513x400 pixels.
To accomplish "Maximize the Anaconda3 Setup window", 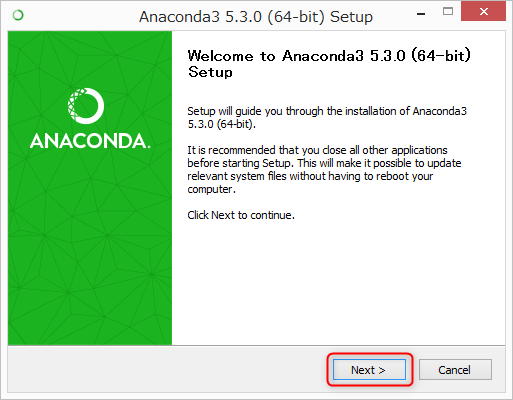I will click(448, 12).
